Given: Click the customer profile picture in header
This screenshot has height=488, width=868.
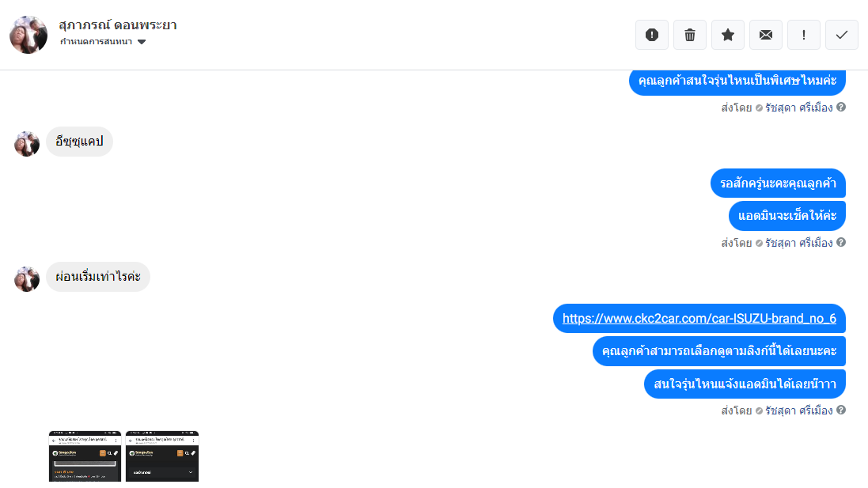Looking at the screenshot, I should [28, 35].
